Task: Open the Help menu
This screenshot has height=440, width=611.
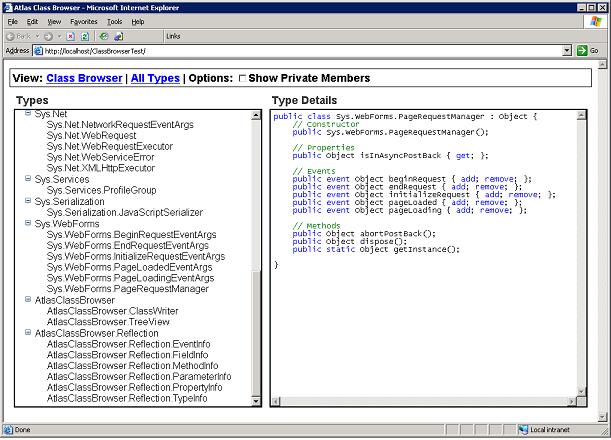Action: pyautogui.click(x=138, y=22)
